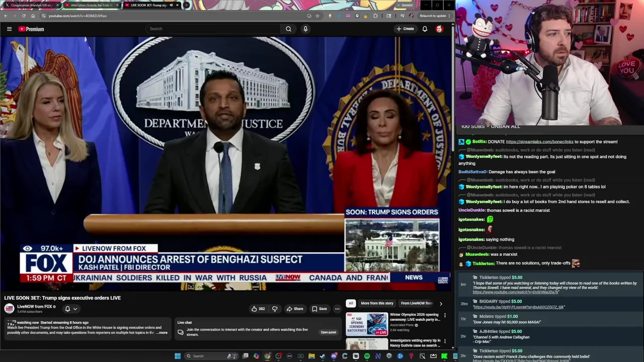Show more filter chips with right arrow
The width and height of the screenshot is (644, 362).
coord(441,303)
